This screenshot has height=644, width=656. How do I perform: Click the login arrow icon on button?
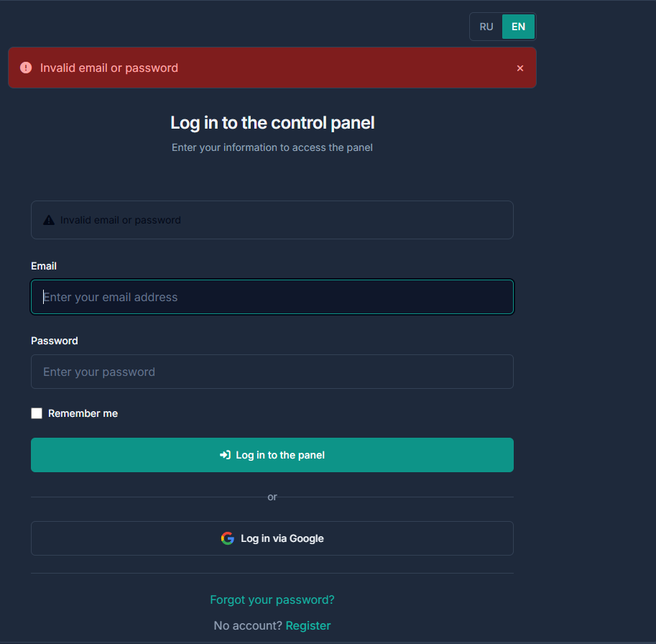point(225,455)
